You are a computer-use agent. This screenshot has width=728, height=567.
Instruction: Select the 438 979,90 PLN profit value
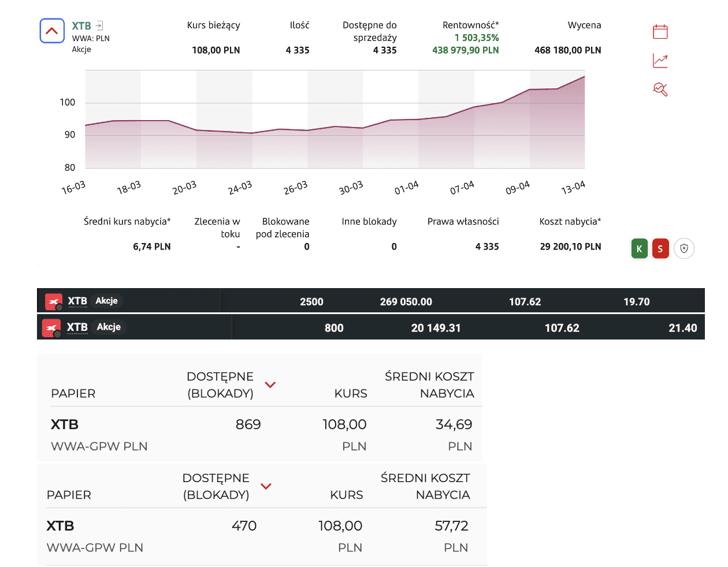click(466, 50)
